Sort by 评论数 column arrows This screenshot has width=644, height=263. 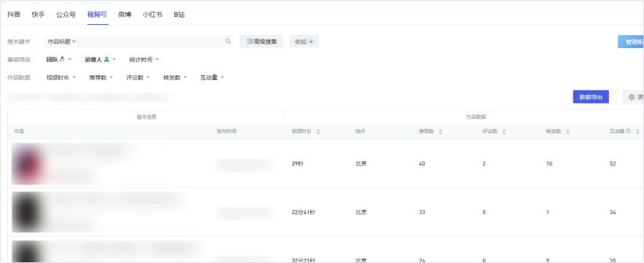[x=504, y=131]
